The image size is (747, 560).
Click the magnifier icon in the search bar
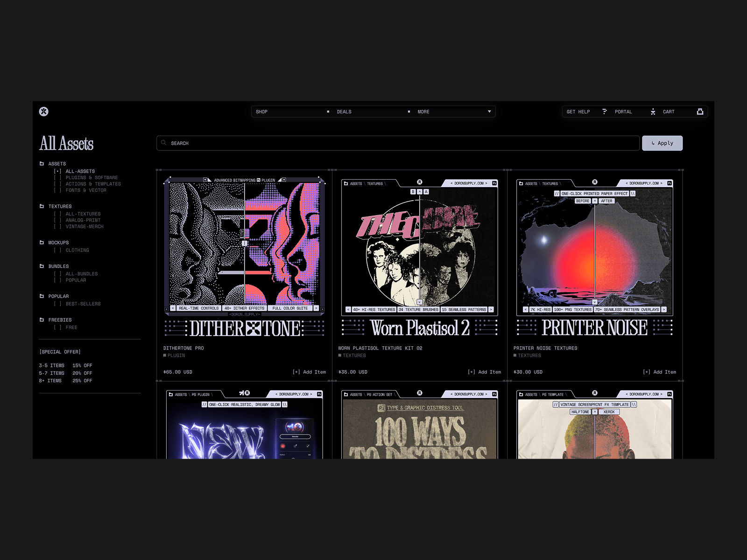pos(164,143)
